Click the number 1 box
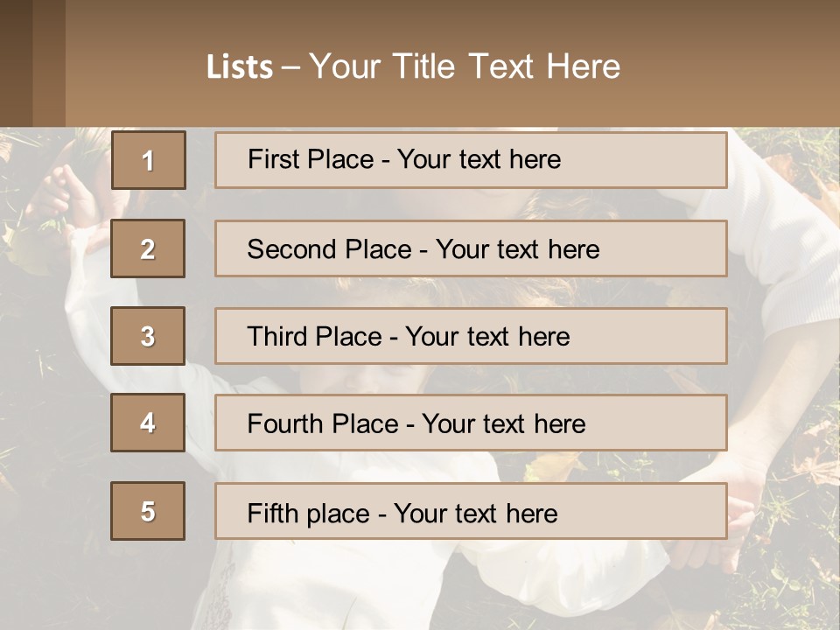 pos(149,160)
